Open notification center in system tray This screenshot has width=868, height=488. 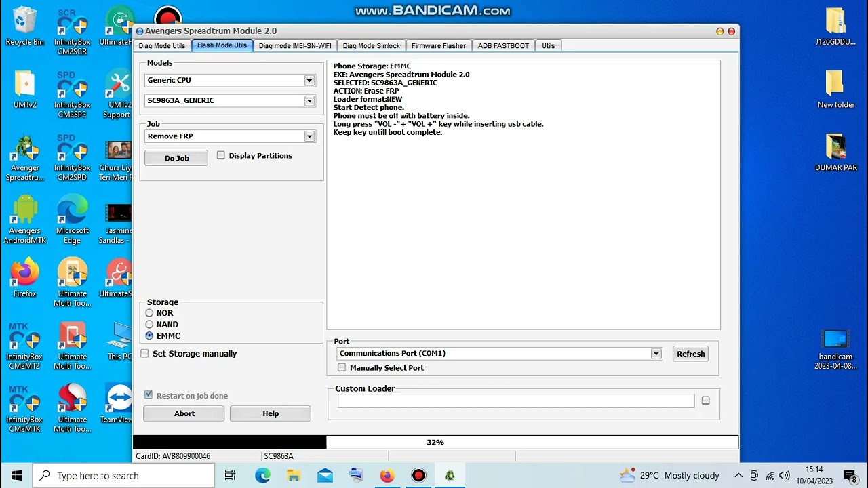[x=850, y=476]
